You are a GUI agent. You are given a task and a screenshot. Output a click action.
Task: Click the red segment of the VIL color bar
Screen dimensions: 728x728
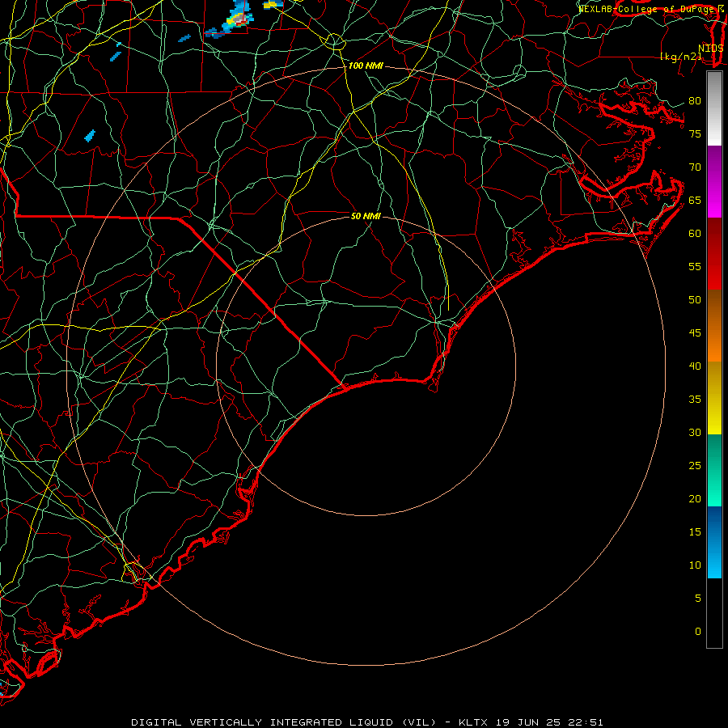point(714,253)
